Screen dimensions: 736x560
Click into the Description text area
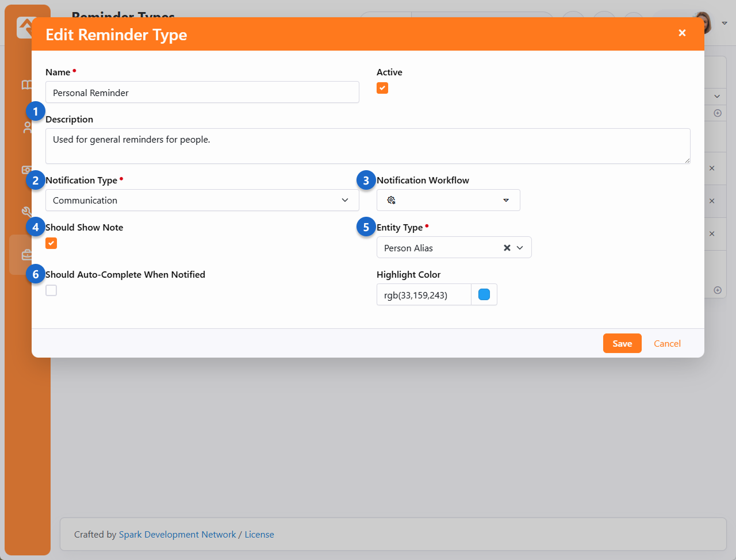[x=367, y=146]
